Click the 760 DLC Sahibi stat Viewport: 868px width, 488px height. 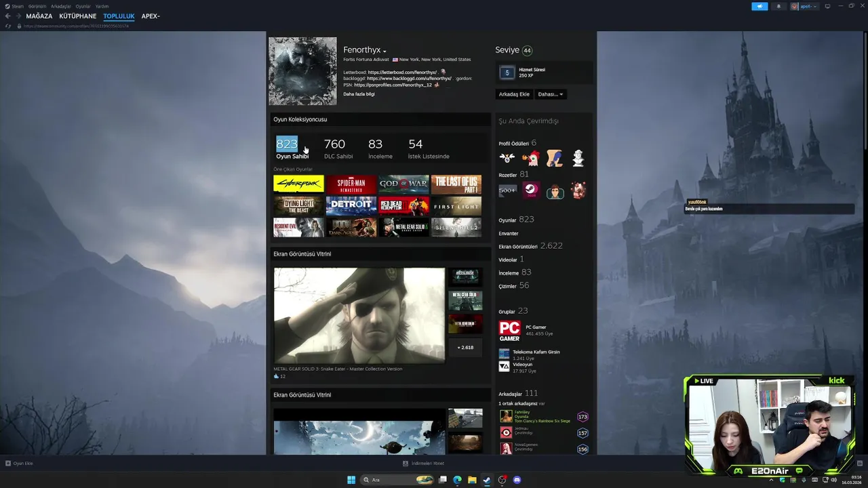(x=338, y=148)
